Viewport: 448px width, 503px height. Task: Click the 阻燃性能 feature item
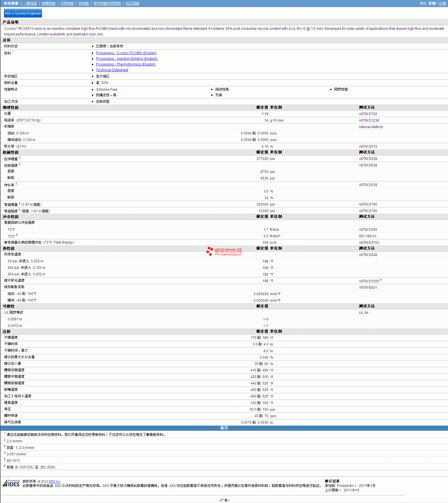[x=341, y=89]
